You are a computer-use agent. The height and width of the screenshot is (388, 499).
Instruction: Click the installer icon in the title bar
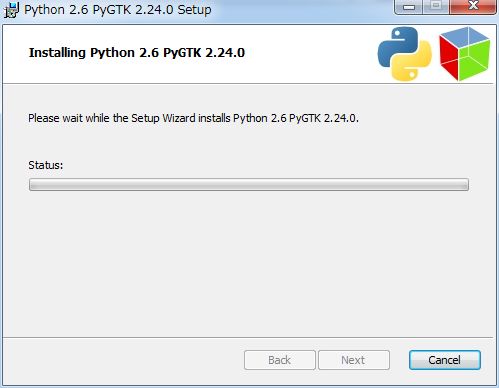pos(11,10)
